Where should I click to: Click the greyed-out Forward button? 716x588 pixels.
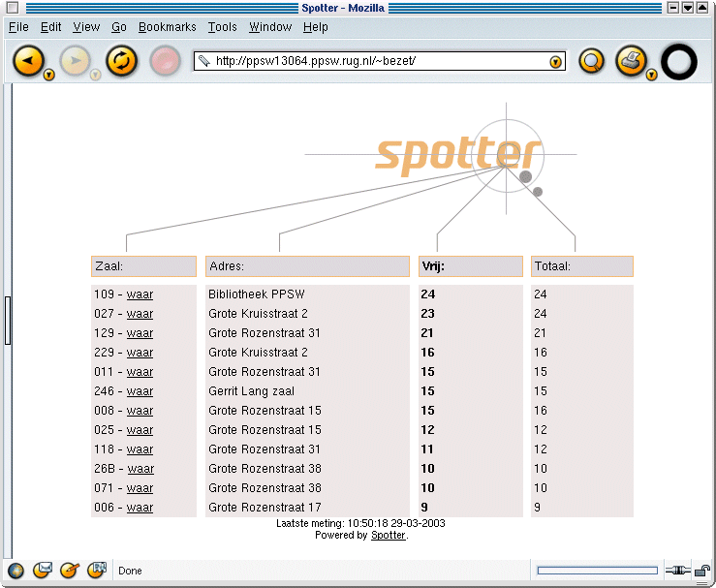click(x=74, y=61)
